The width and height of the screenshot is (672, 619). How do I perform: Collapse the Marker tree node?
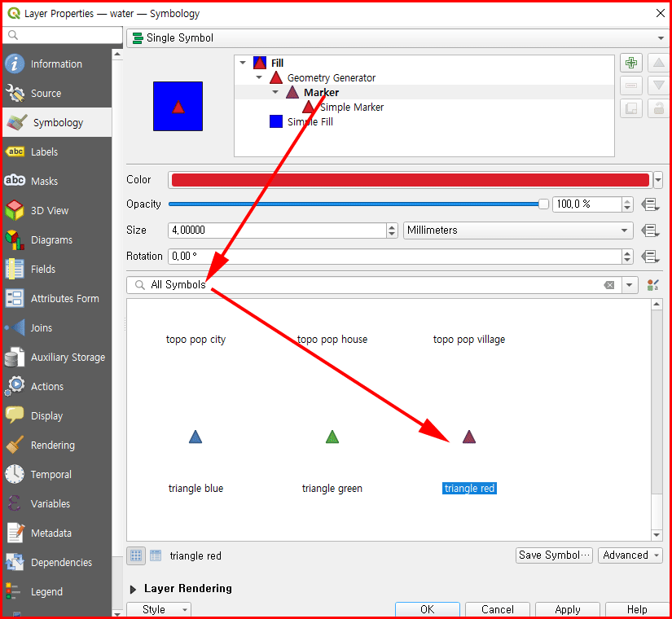click(275, 92)
